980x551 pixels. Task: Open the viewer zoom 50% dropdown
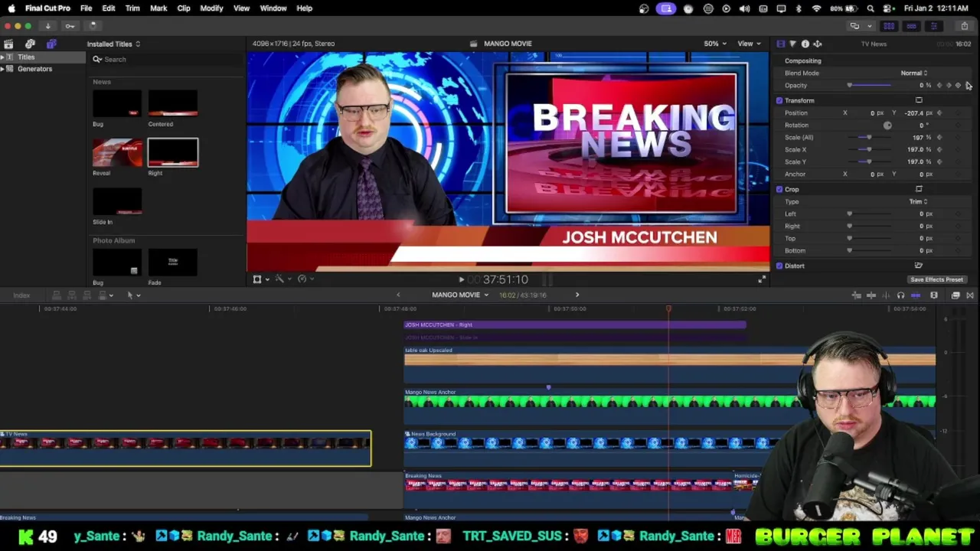point(715,44)
